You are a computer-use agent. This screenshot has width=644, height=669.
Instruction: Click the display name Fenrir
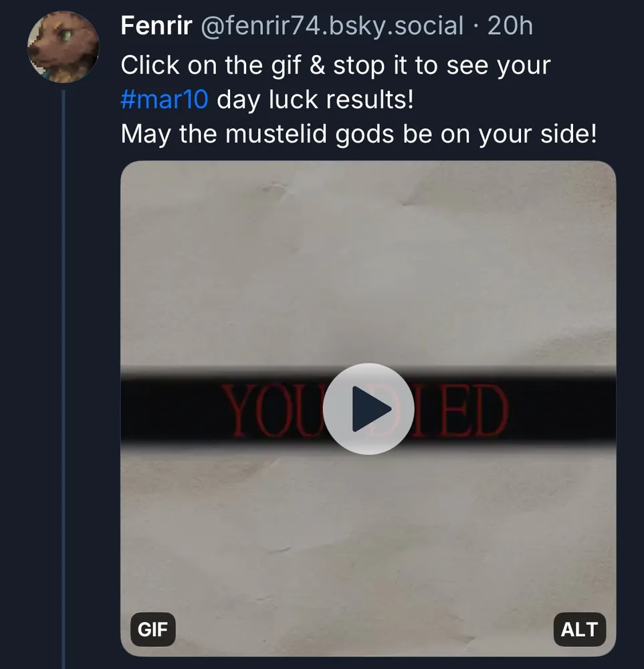point(156,26)
